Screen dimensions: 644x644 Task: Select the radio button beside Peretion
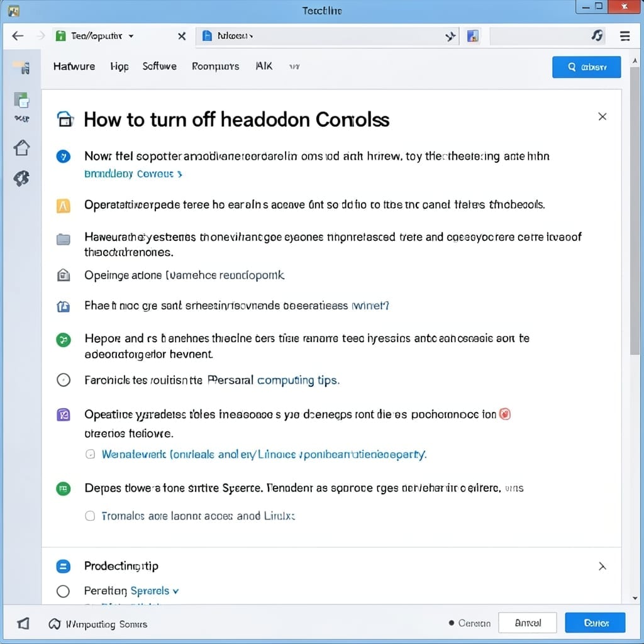(64, 591)
